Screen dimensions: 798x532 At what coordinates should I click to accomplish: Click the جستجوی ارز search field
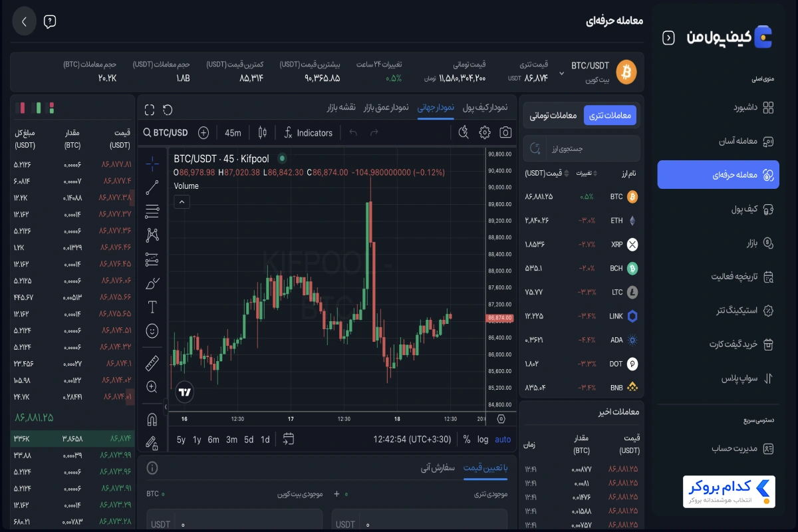coord(582,148)
